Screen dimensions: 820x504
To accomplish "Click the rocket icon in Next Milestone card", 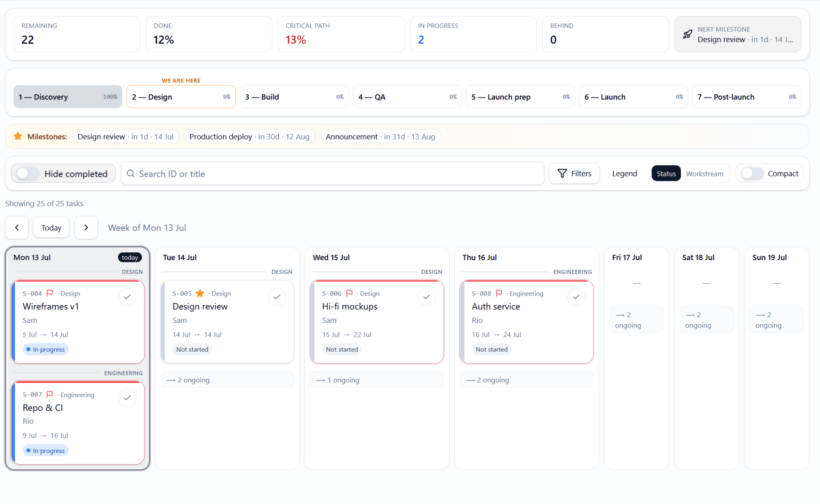I will [687, 35].
